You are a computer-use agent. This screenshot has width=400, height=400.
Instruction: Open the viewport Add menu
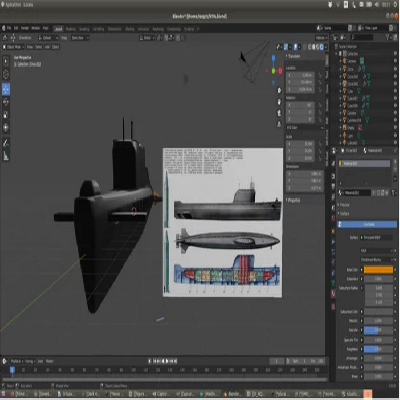pos(47,47)
